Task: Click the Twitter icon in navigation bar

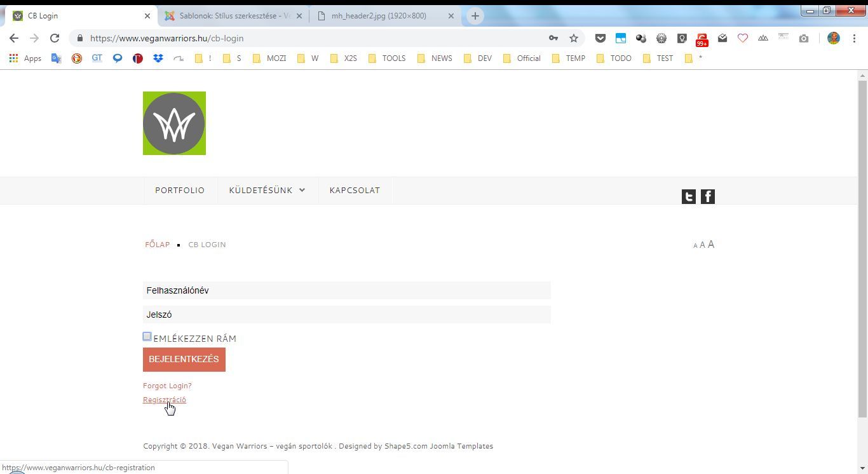Action: click(688, 197)
